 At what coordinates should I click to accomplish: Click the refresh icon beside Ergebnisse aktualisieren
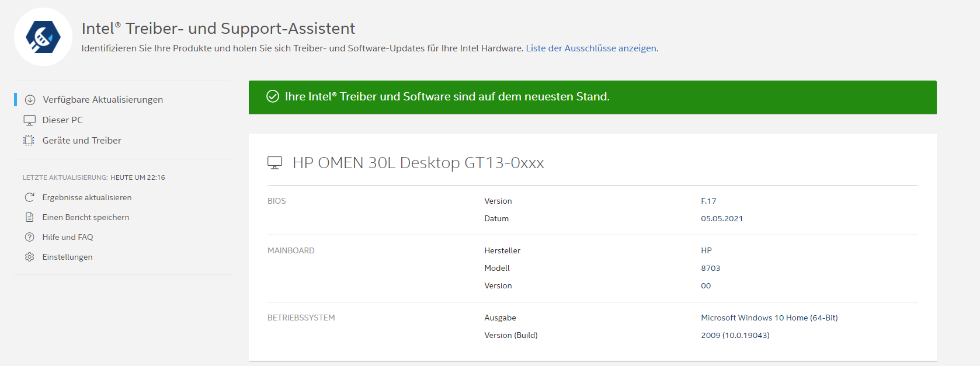point(29,197)
